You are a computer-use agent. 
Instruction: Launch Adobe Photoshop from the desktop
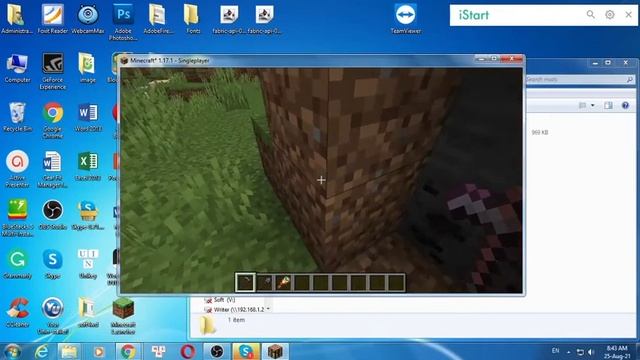123,22
